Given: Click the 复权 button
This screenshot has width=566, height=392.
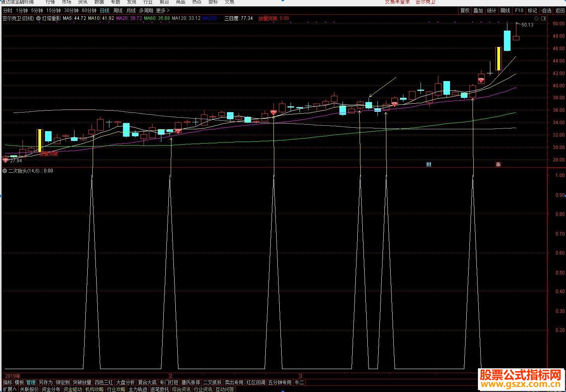Looking at the screenshot, I should click(x=465, y=11).
